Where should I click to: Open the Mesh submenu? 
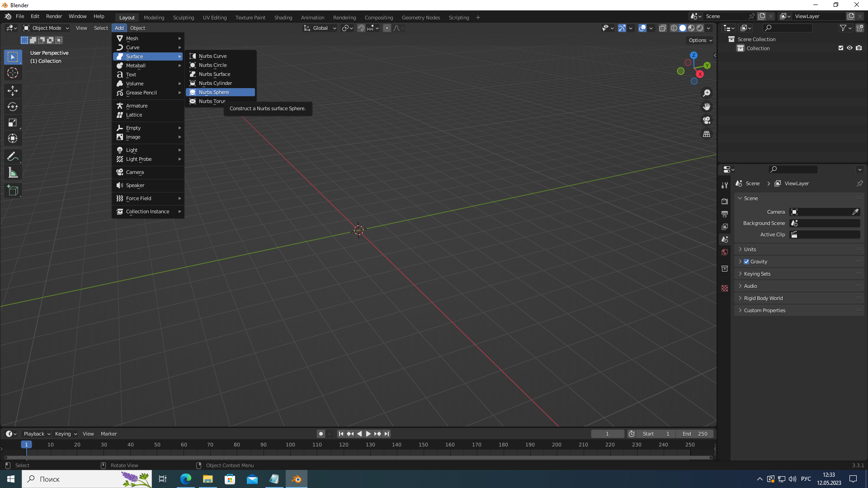pyautogui.click(x=148, y=38)
